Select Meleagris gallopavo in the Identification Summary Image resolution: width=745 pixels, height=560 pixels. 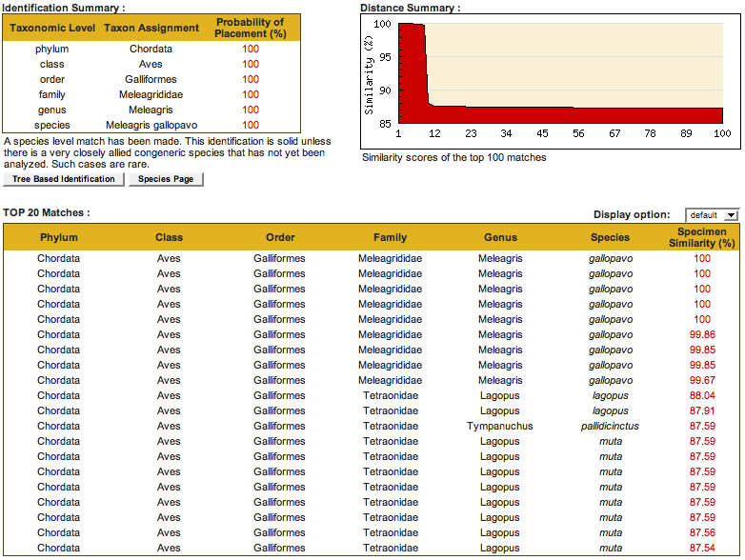click(x=151, y=125)
